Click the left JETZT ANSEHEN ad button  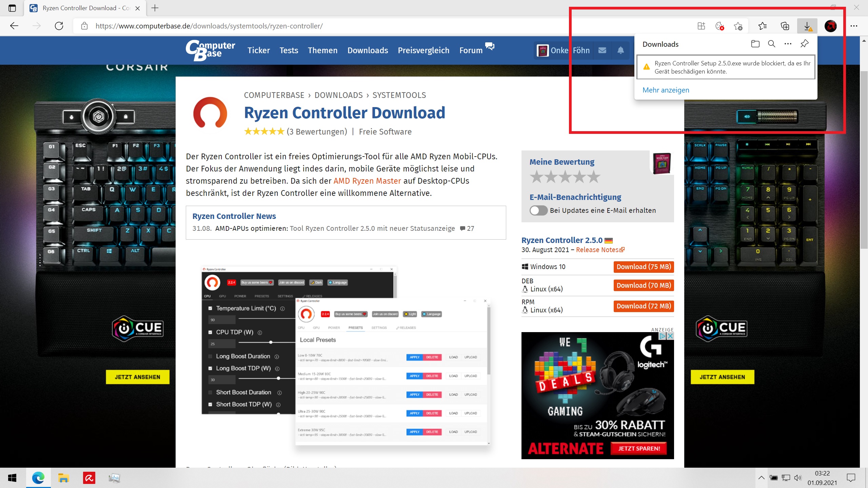coord(137,377)
